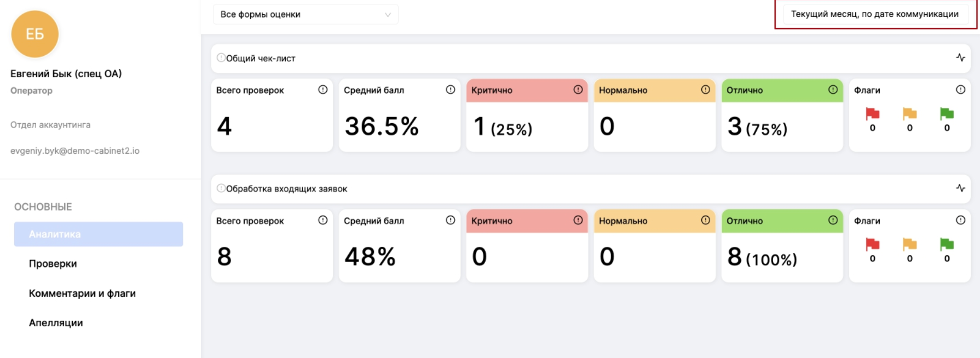The width and height of the screenshot is (980, 358).
Task: Open Апелляции in sidebar
Action: [56, 323]
